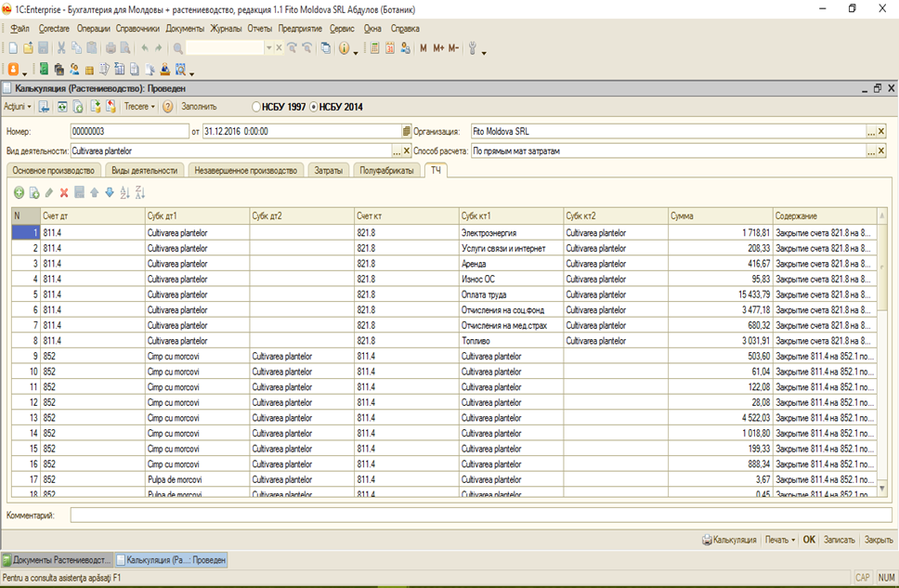Open help via question mark icon
Image resolution: width=899 pixels, height=588 pixels.
pos(167,107)
